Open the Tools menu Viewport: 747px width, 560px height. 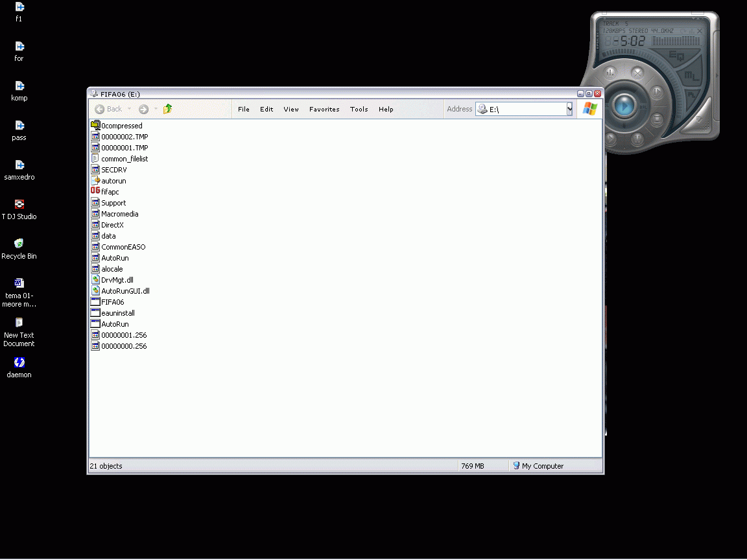pos(359,109)
